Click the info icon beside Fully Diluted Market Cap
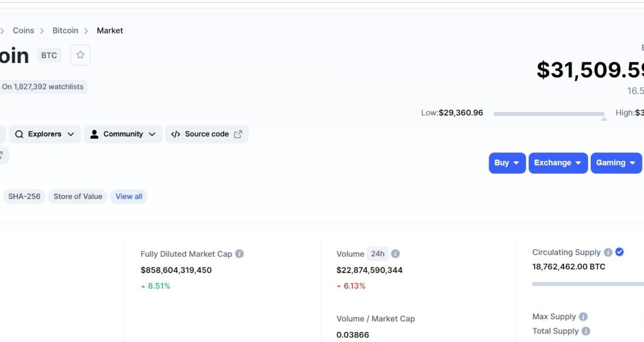The image size is (644, 342). [x=240, y=254]
